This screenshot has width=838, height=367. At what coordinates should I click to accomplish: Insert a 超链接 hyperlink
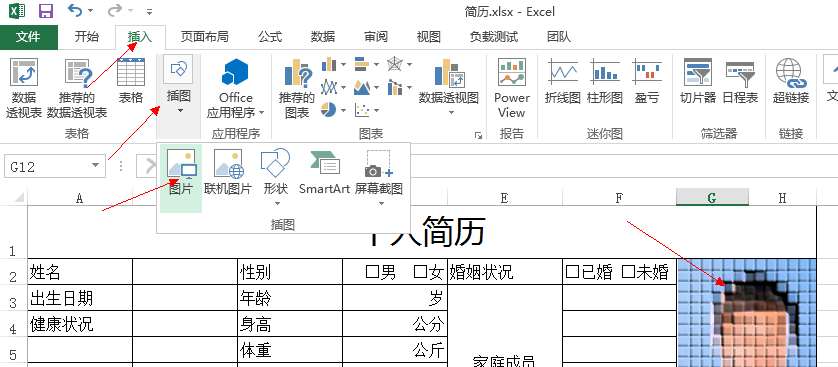click(x=791, y=81)
